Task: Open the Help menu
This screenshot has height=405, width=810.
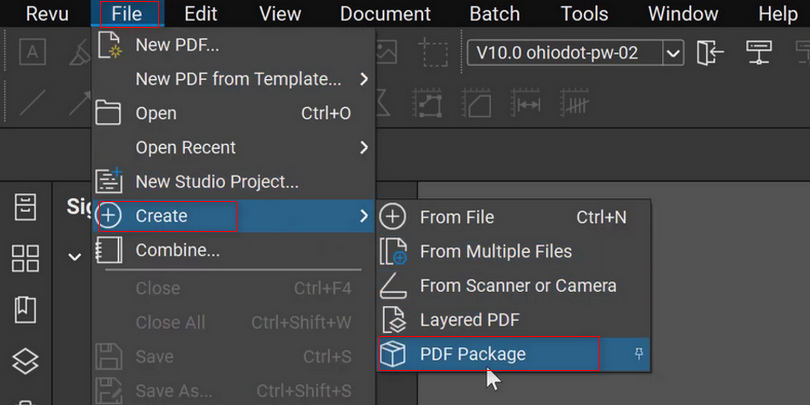Action: [778, 14]
